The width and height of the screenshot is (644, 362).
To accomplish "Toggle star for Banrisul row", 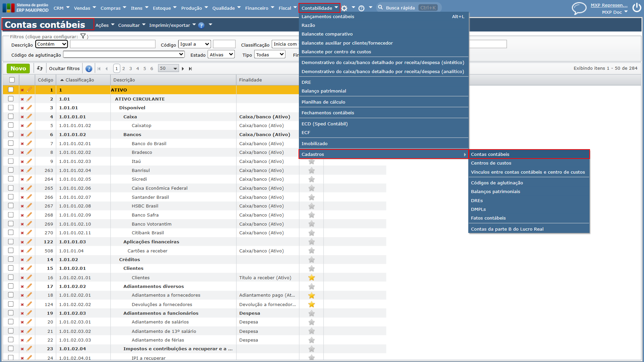I will (x=312, y=170).
